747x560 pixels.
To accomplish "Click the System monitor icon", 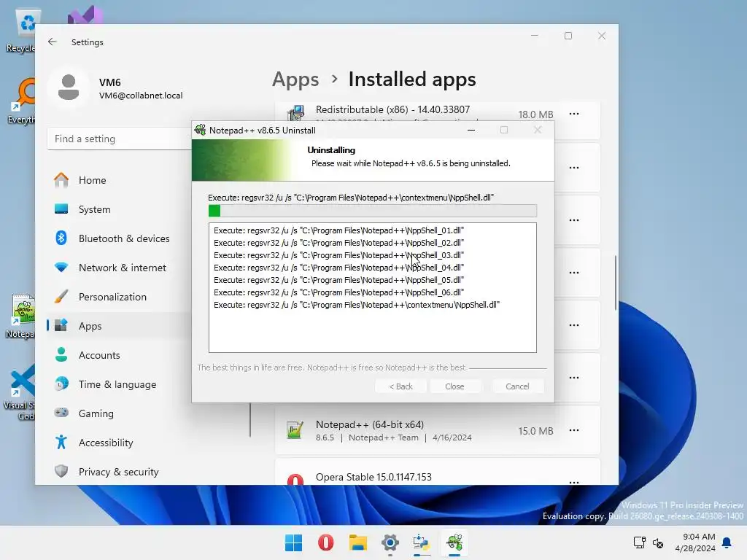I will pyautogui.click(x=61, y=209).
